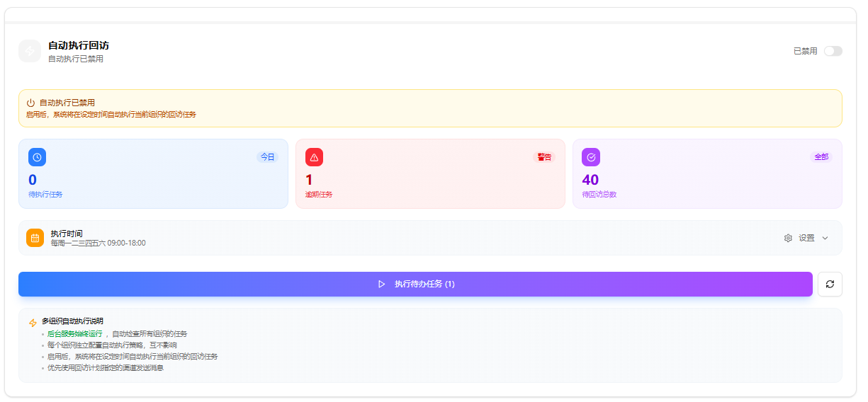Click the red warning triangle icon
The width and height of the screenshot is (868, 402).
[314, 157]
